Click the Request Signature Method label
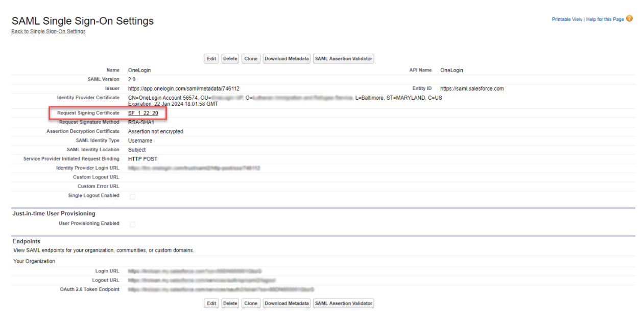Image resolution: width=644 pixels, height=320 pixels. (x=89, y=122)
